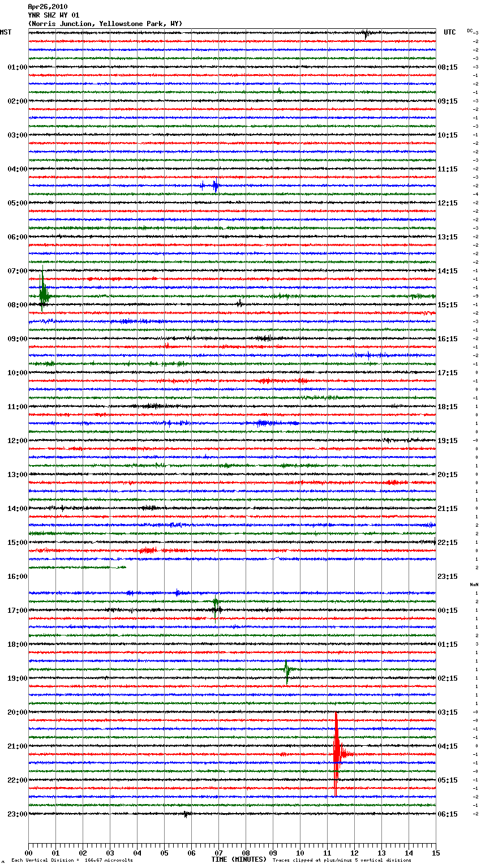Click the 17:15 UTC time label
This screenshot has height=868, width=481.
click(x=448, y=373)
